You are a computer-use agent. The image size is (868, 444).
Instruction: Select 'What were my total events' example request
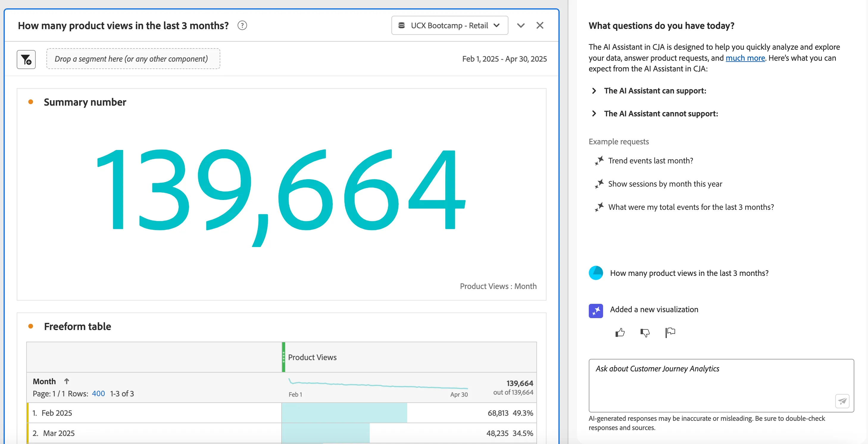[x=691, y=207]
